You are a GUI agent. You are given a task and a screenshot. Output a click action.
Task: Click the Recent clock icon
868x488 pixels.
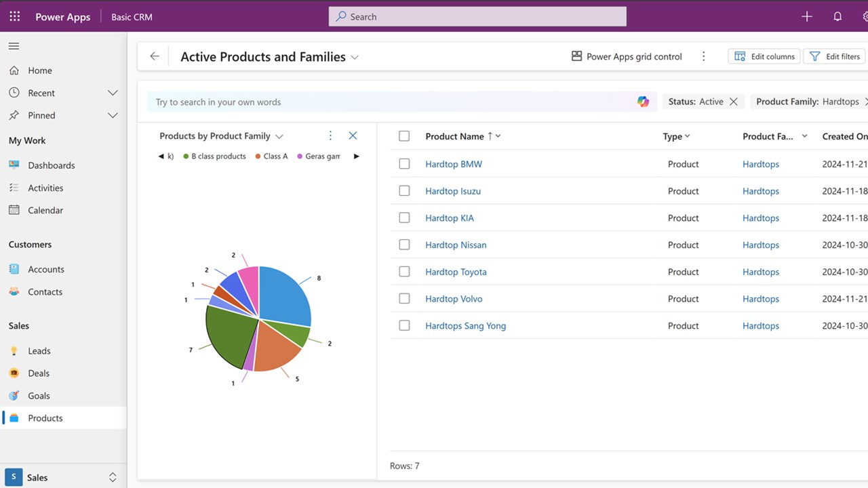(x=14, y=93)
